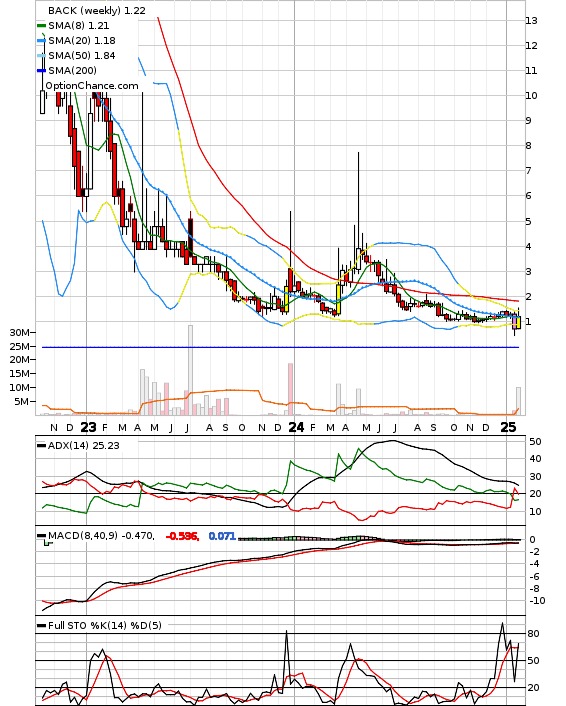The image size is (566, 706).
Task: Select the 25 year marker on time axis
Action: click(x=508, y=427)
